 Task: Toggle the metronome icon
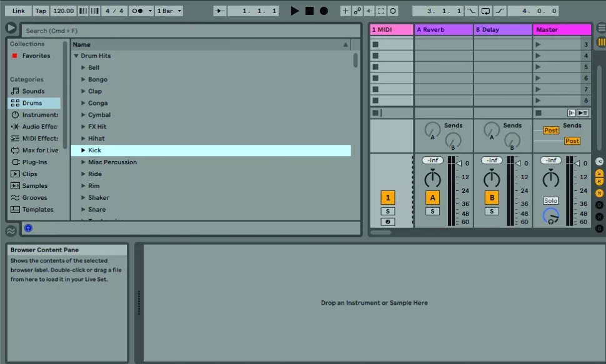[x=138, y=11]
